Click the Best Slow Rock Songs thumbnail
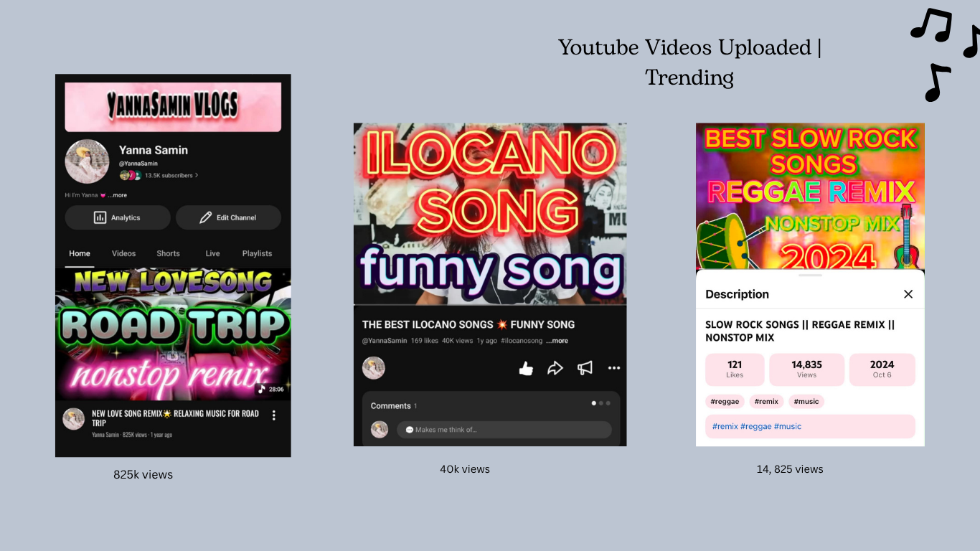 click(810, 196)
